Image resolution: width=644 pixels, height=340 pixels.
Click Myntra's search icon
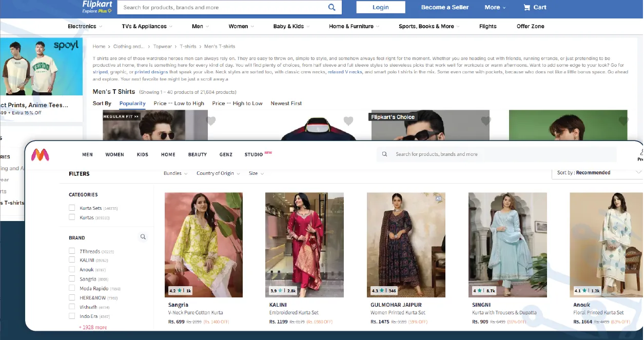384,154
